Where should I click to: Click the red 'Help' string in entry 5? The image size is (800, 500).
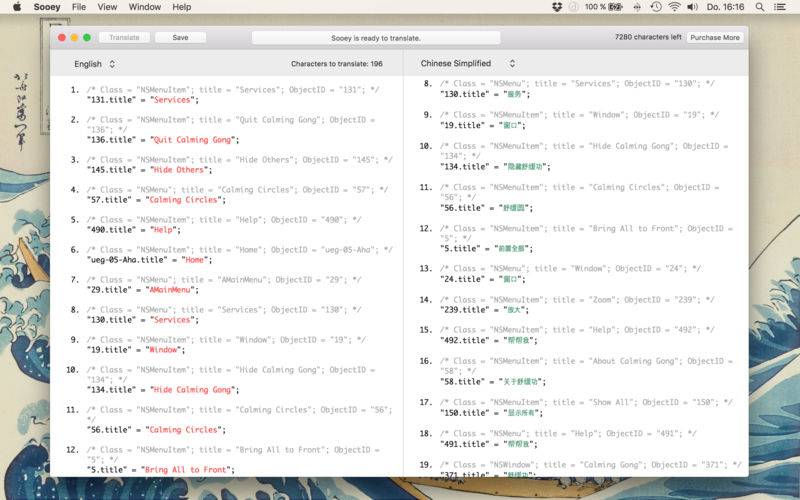pos(163,230)
